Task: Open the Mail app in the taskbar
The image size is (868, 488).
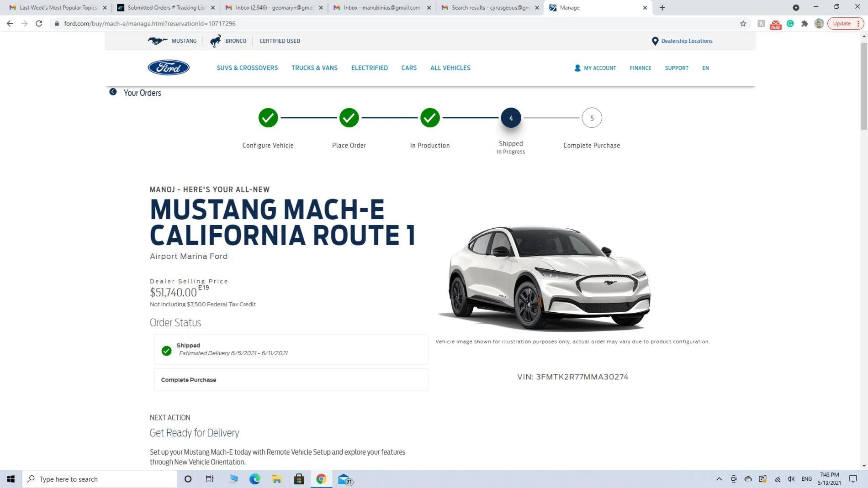Action: pyautogui.click(x=344, y=479)
